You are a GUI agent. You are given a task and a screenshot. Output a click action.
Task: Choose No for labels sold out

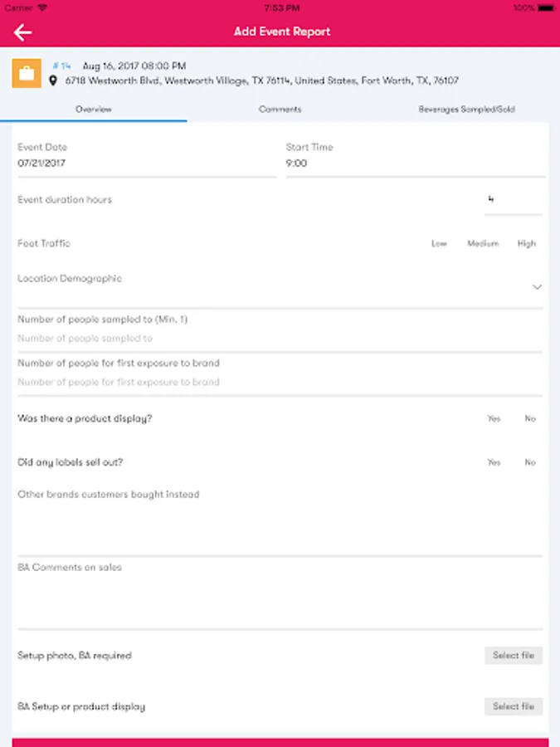[530, 463]
